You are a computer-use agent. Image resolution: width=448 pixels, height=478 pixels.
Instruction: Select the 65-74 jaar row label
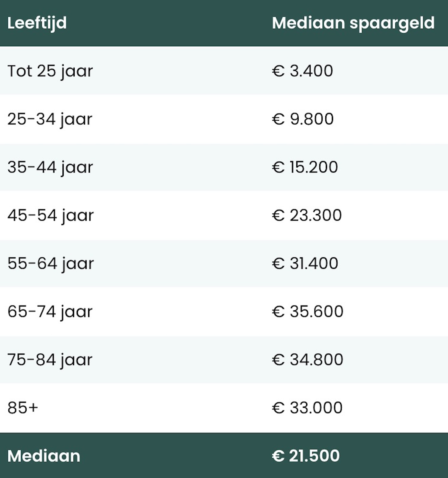click(x=50, y=311)
